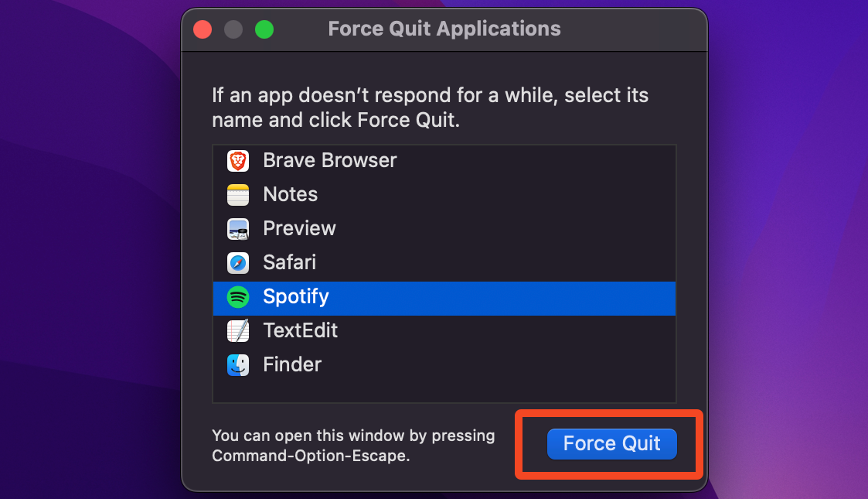This screenshot has width=868, height=499.
Task: Select Brave Browser in the app list
Action: coord(330,161)
